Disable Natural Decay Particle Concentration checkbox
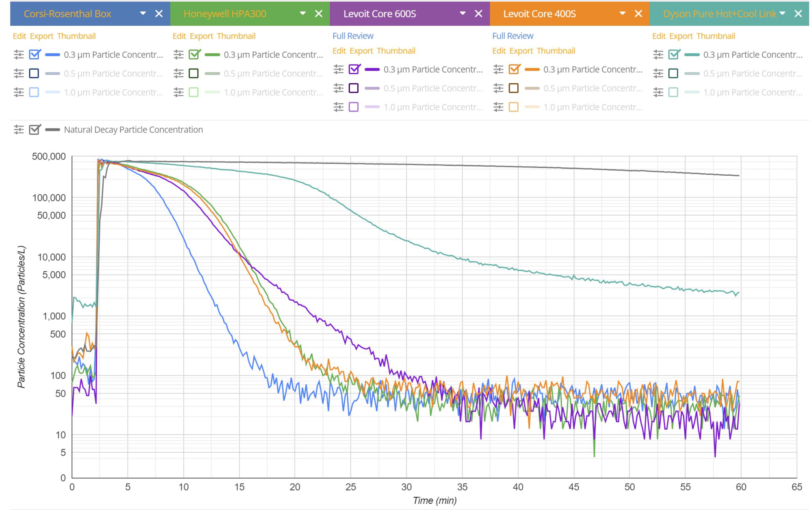 (x=34, y=130)
